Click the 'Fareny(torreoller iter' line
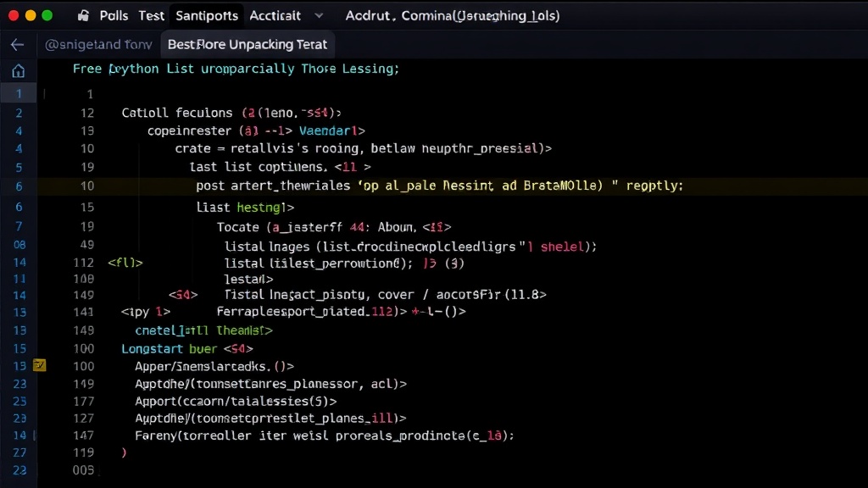 [x=325, y=435]
